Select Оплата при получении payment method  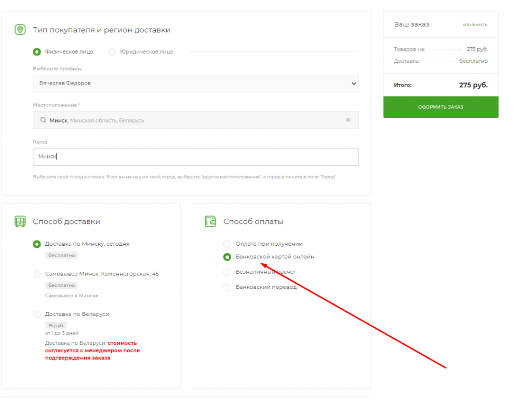point(227,244)
